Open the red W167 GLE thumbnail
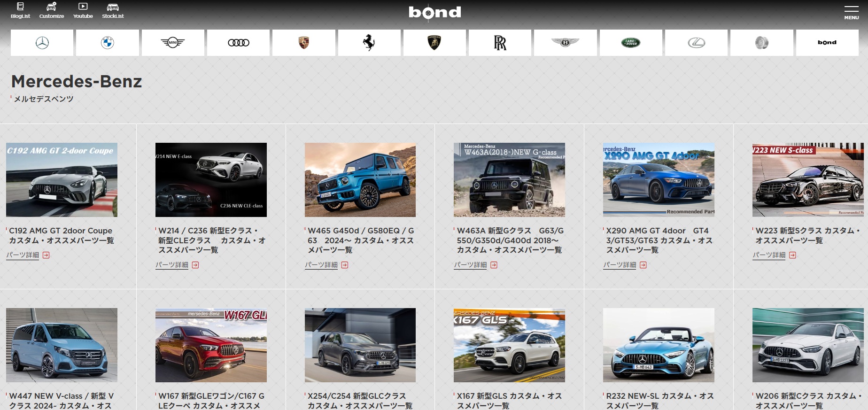This screenshot has height=410, width=868. [211, 345]
